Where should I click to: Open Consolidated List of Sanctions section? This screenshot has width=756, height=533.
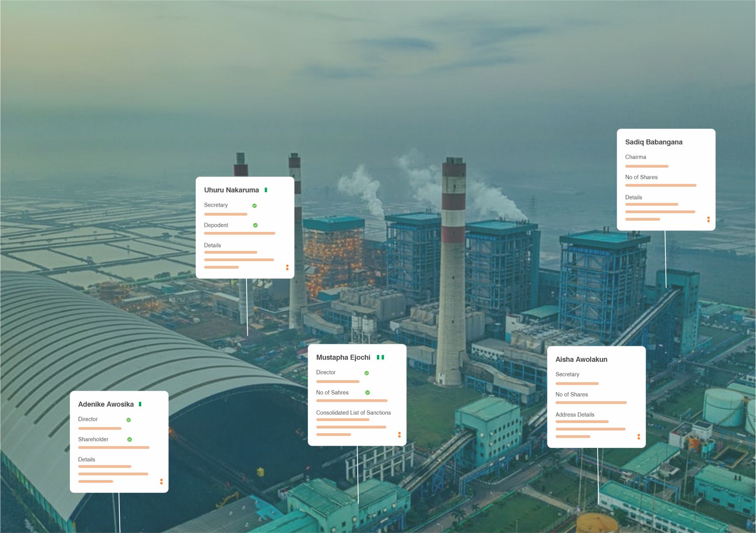(353, 413)
